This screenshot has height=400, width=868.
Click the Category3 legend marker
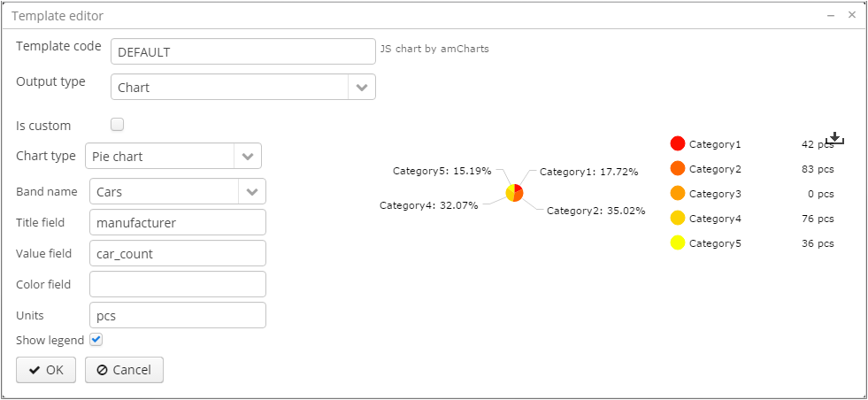pos(678,193)
